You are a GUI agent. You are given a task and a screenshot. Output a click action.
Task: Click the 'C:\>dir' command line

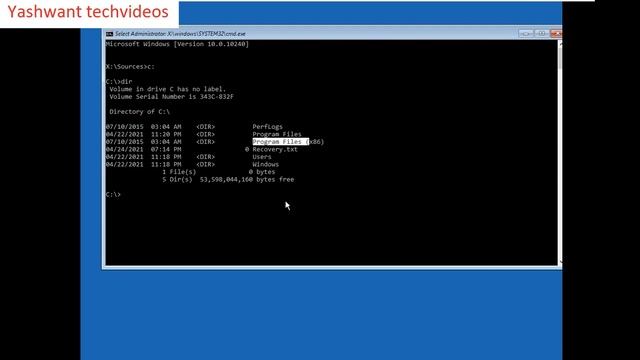[x=119, y=82]
